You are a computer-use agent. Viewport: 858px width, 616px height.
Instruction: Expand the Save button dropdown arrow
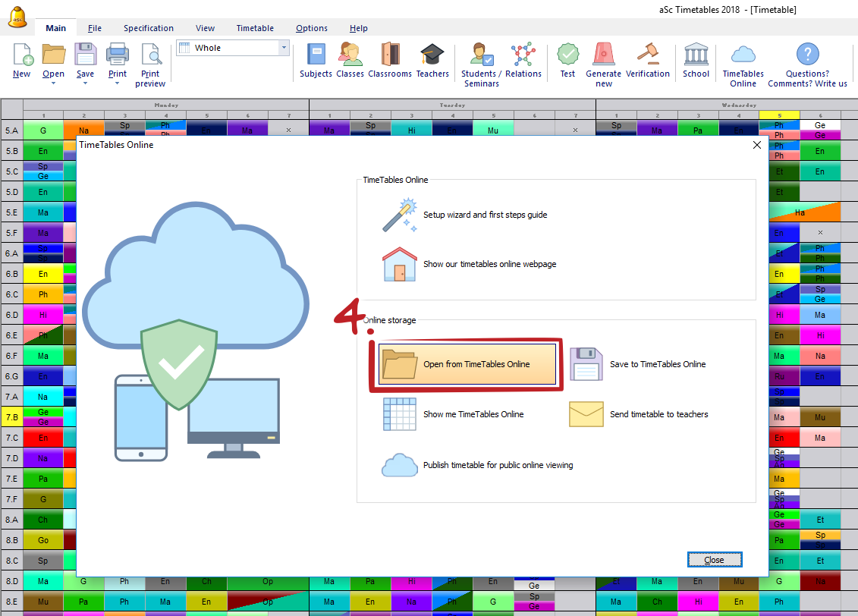pos(85,83)
